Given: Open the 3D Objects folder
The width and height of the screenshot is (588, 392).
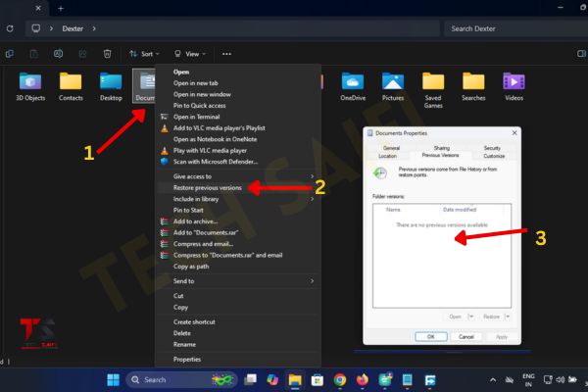Looking at the screenshot, I should point(30,86).
